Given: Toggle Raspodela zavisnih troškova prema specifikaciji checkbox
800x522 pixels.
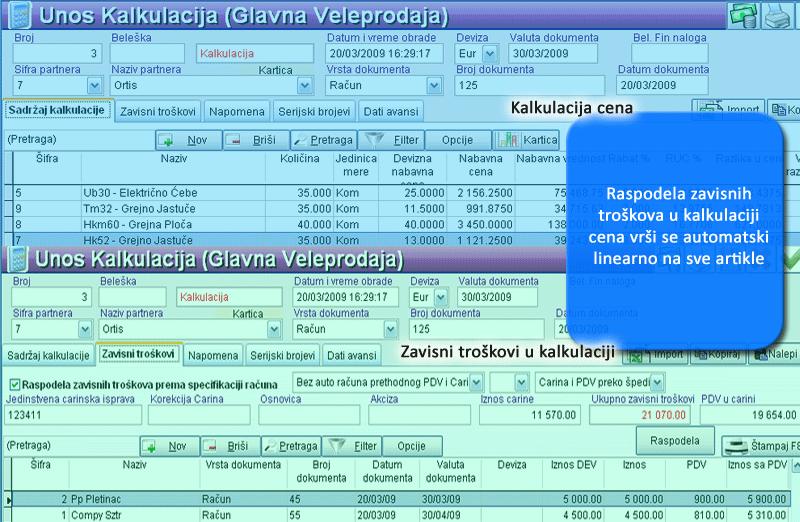Looking at the screenshot, I should (14, 383).
